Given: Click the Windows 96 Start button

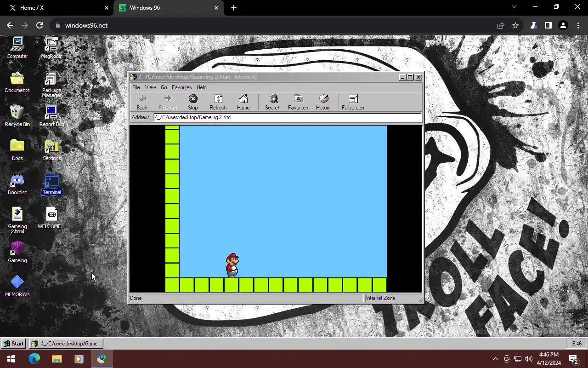Looking at the screenshot, I should [x=13, y=344].
